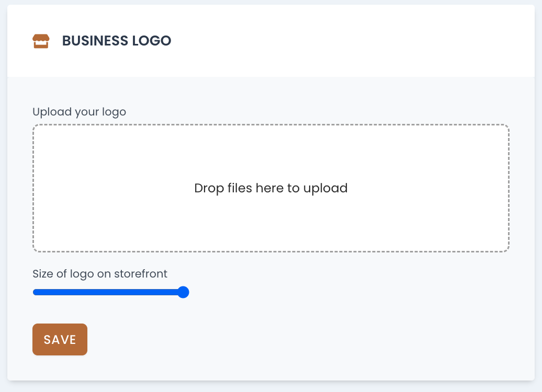542x392 pixels.
Task: Click the "Size of logo on storefront" label
Action: click(99, 274)
